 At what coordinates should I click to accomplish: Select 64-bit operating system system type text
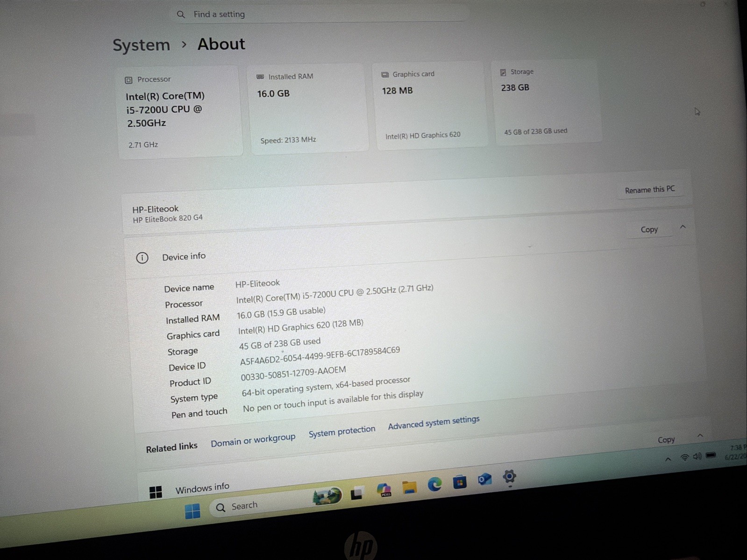point(326,386)
